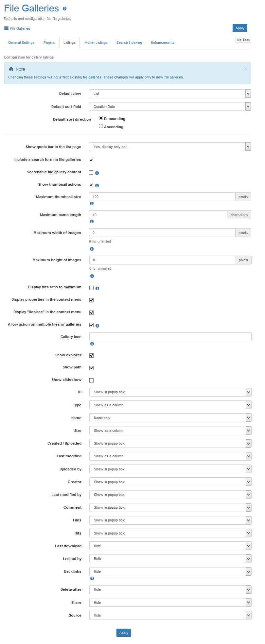Screen dimensions: 265x644
Task: Expand the Default sort field dropdown
Action: [170, 107]
